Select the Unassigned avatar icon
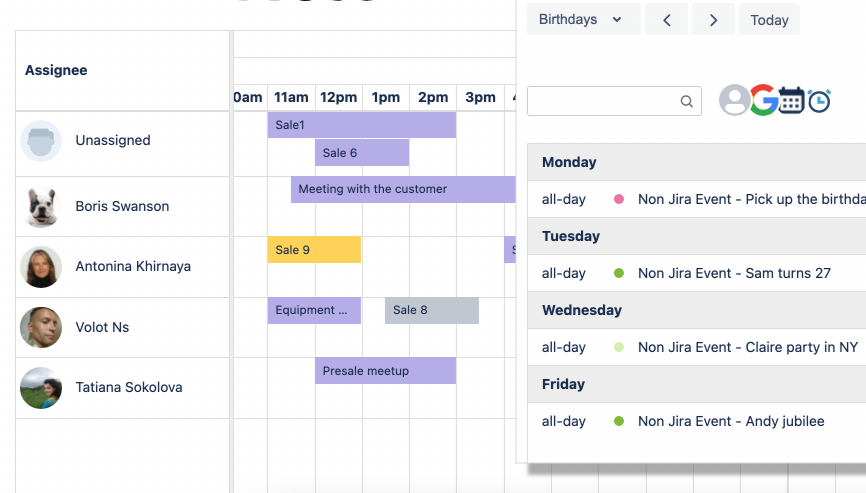 (x=41, y=141)
